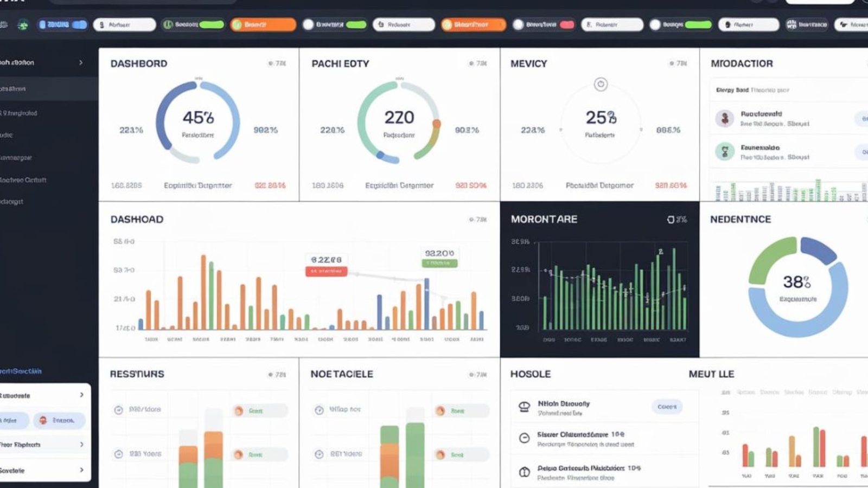Click the 220 circular gauge in PACHI EOTY

point(399,123)
